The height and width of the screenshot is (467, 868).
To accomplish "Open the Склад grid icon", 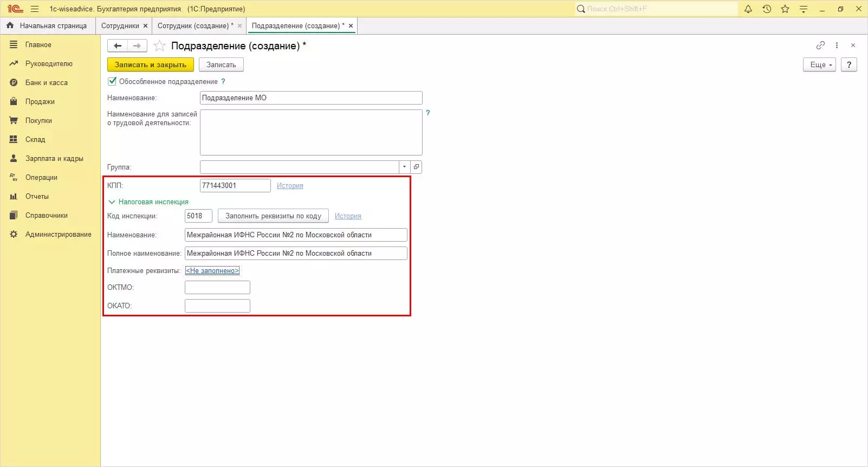I will point(14,139).
